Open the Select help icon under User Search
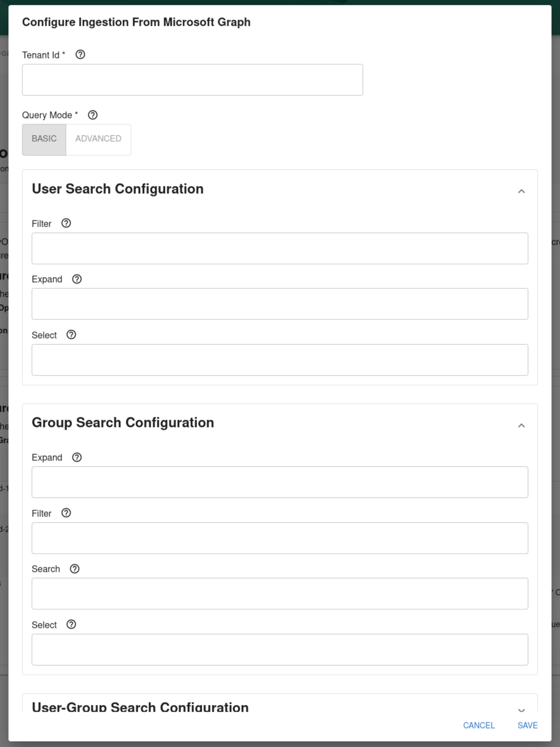This screenshot has width=560, height=747. coord(71,335)
